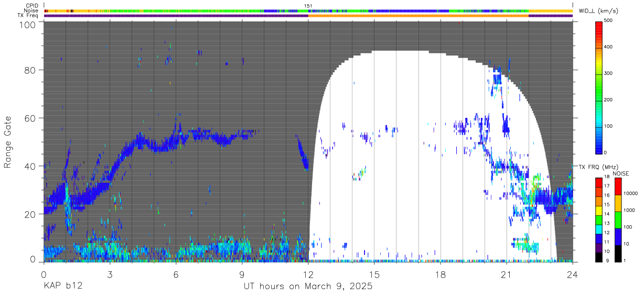Image resolution: width=644 pixels, height=297 pixels.
Task: Click the TX Freq row label above the plot
Action: click(x=28, y=16)
